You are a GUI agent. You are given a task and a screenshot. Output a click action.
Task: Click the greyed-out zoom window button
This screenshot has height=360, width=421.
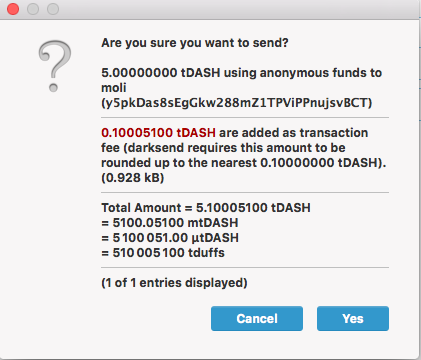53,9
